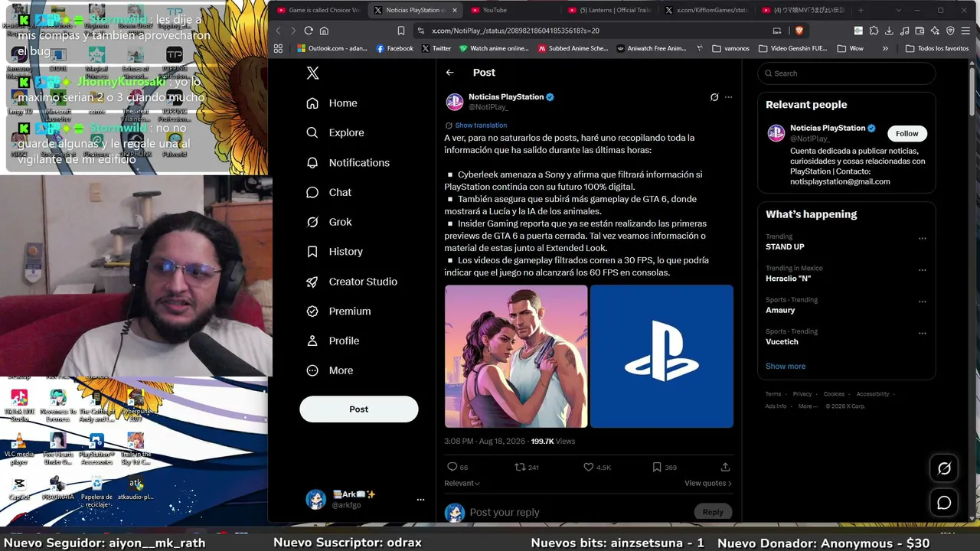The height and width of the screenshot is (551, 980).
Task: Follow Noticias PlayStation in Relevant people
Action: click(907, 133)
